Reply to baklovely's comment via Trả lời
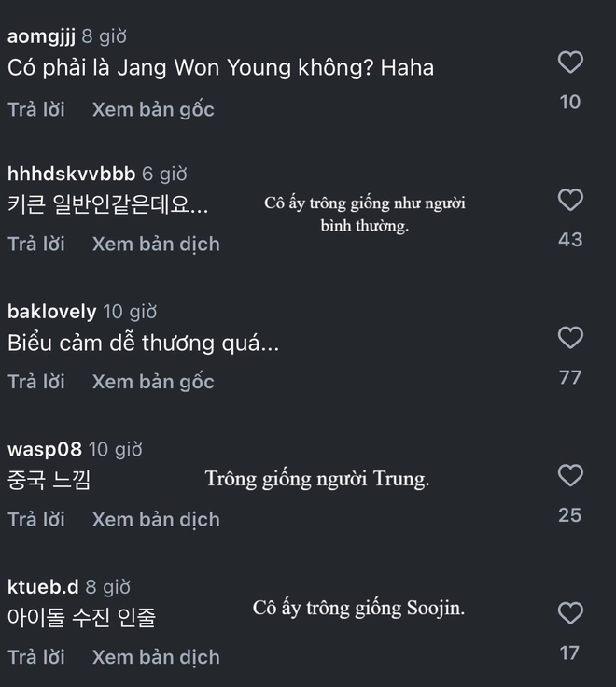616x687 pixels. point(36,381)
